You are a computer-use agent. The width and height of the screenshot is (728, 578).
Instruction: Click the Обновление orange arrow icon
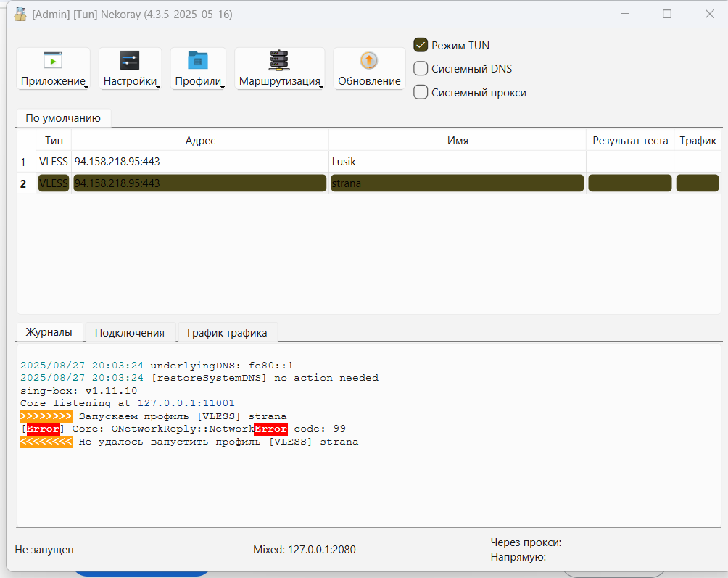(x=368, y=60)
